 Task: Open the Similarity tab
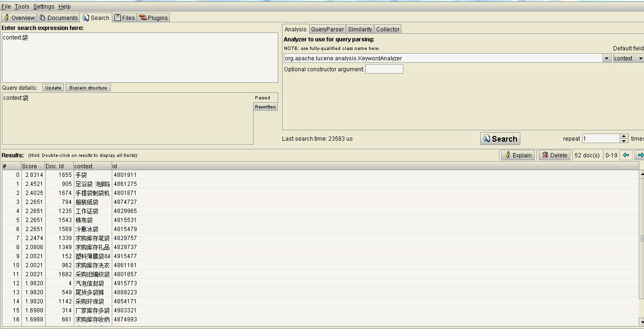point(360,29)
